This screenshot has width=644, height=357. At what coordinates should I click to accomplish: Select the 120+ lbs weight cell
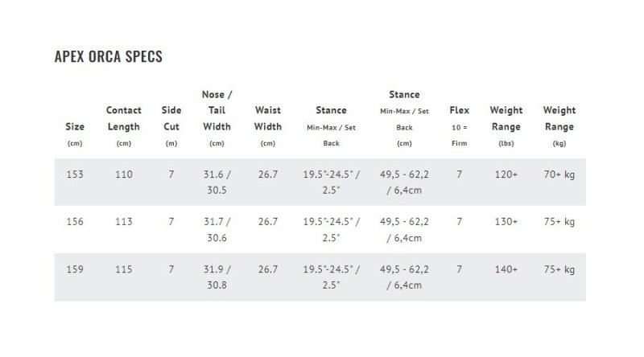pyautogui.click(x=506, y=174)
